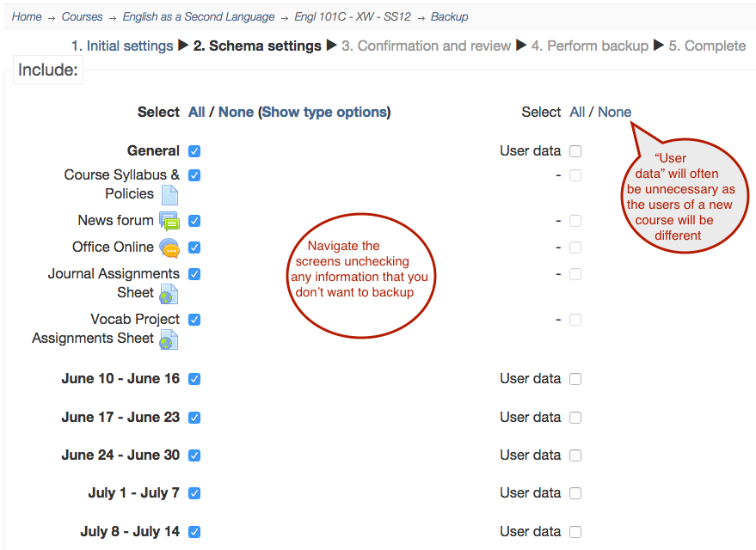Click the Backup breadcrumb link
Screen dimensions: 756x550
[449, 17]
